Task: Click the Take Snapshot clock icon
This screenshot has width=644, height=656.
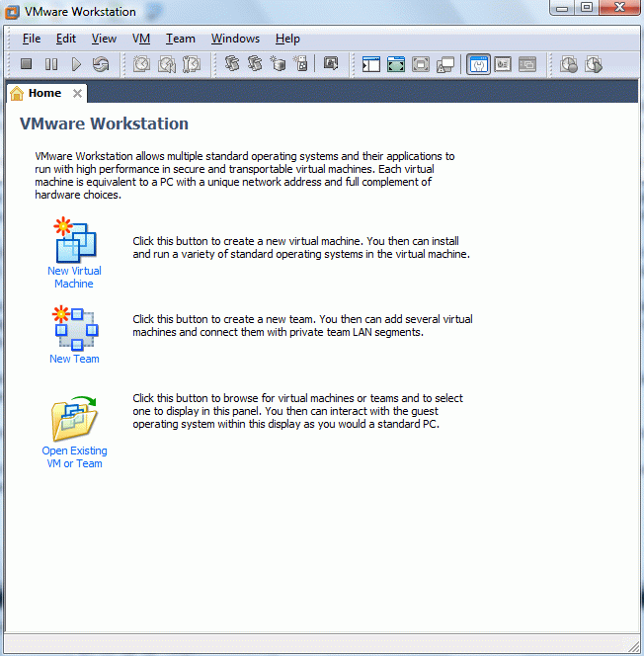Action: click(142, 64)
